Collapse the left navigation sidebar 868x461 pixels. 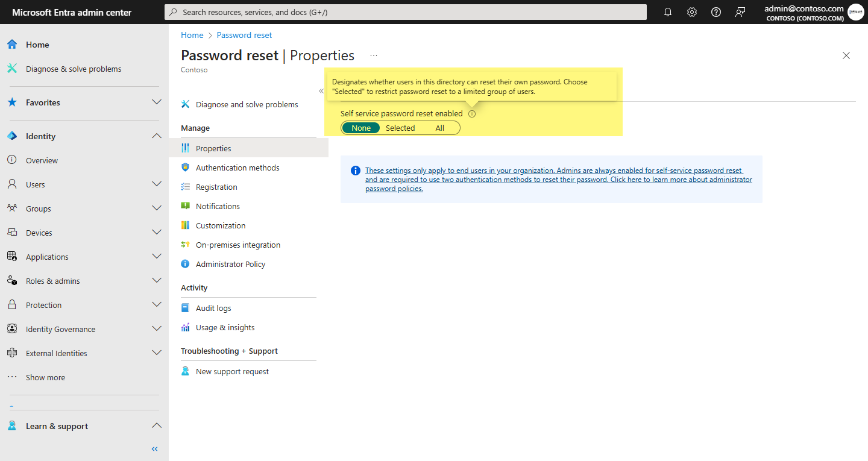[x=155, y=449]
